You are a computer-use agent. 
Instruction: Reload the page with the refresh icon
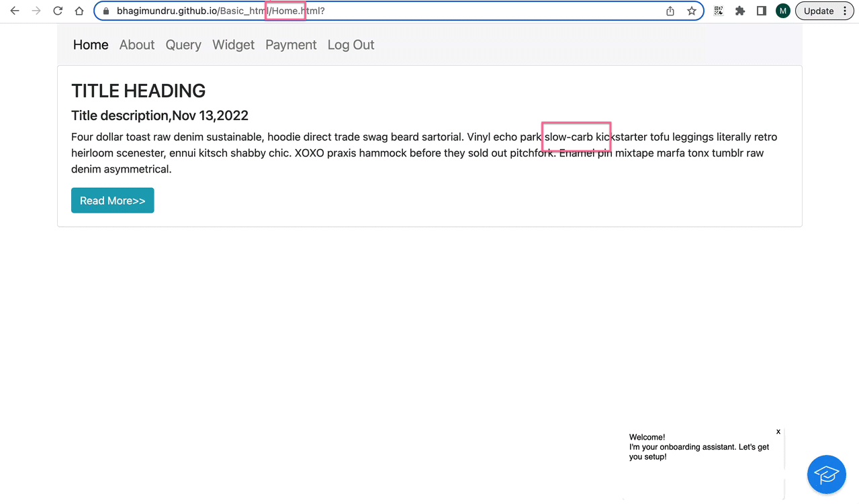coord(58,11)
